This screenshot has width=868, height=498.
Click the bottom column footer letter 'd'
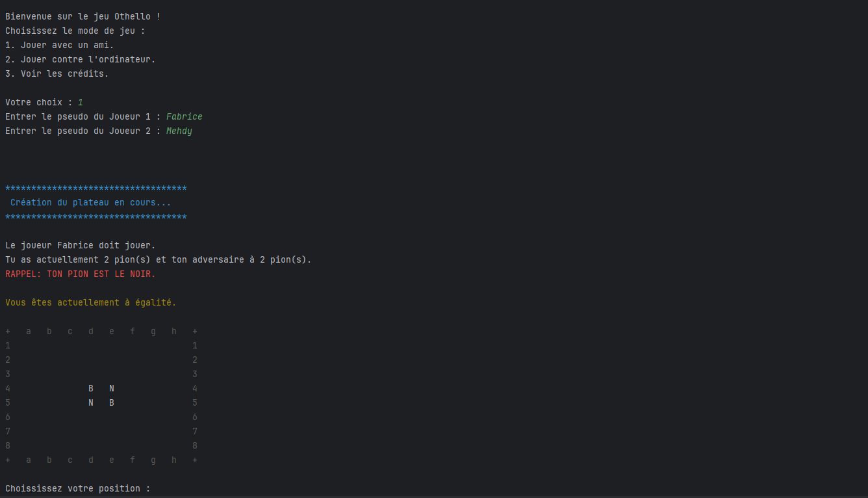click(x=91, y=460)
